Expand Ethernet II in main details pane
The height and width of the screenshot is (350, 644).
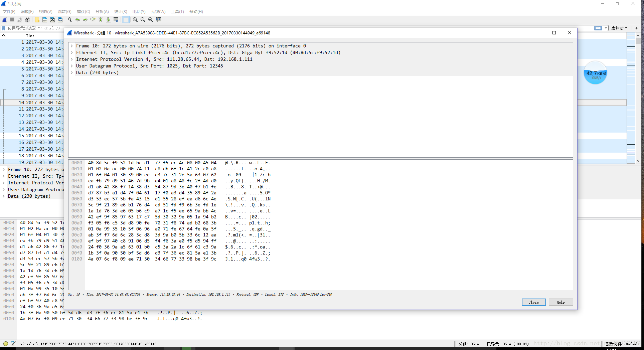(x=4, y=176)
